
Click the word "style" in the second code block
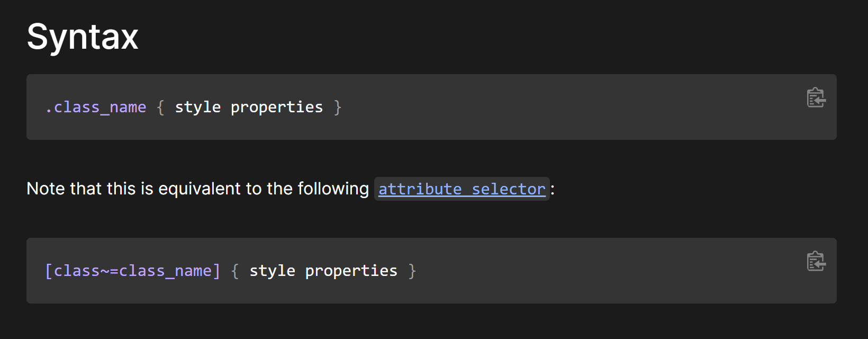tap(272, 271)
